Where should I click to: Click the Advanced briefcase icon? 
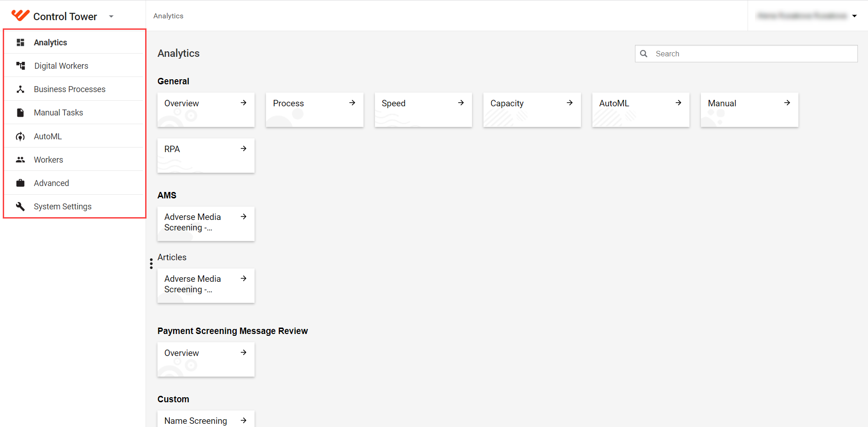coord(20,183)
